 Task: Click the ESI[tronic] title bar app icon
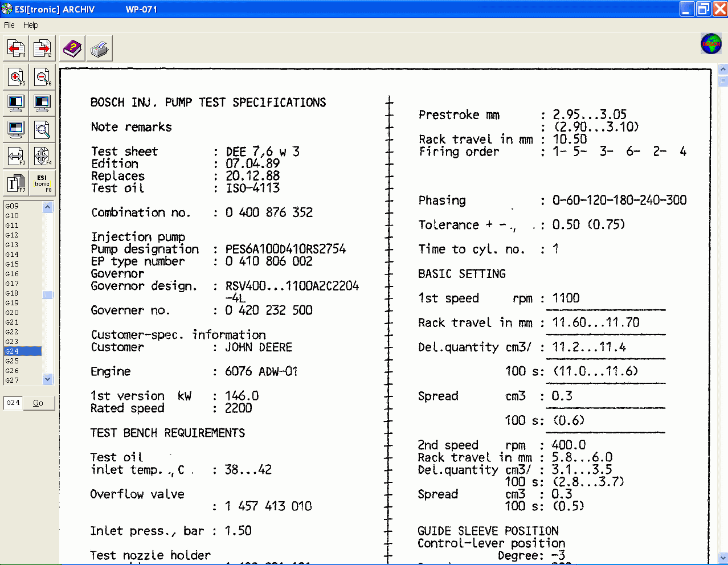(x=7, y=9)
